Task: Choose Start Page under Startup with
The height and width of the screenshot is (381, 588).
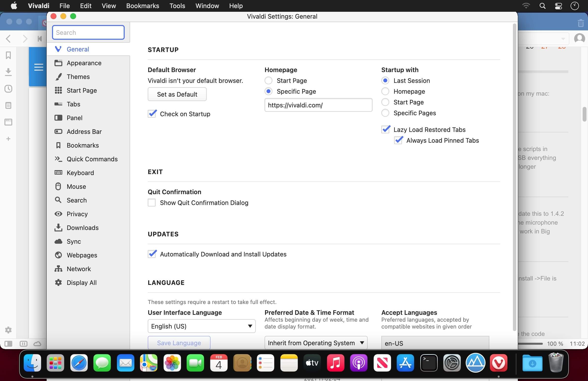Action: click(x=385, y=102)
